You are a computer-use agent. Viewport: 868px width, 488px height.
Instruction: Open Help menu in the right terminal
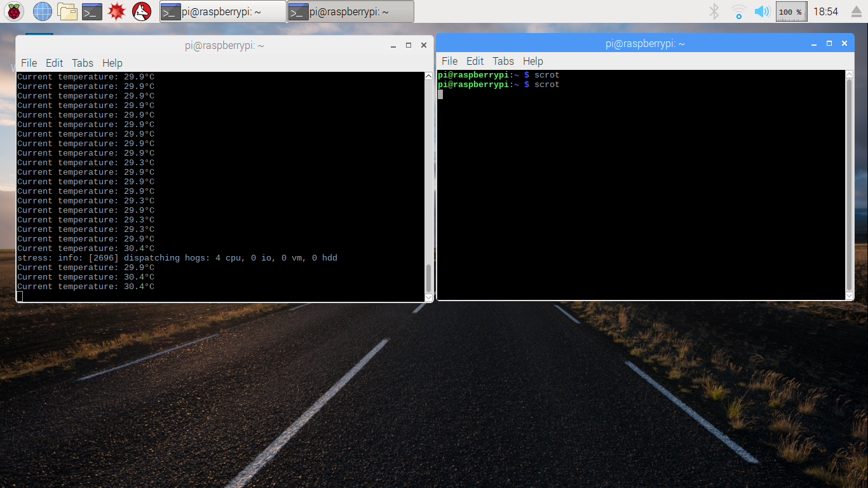point(533,61)
